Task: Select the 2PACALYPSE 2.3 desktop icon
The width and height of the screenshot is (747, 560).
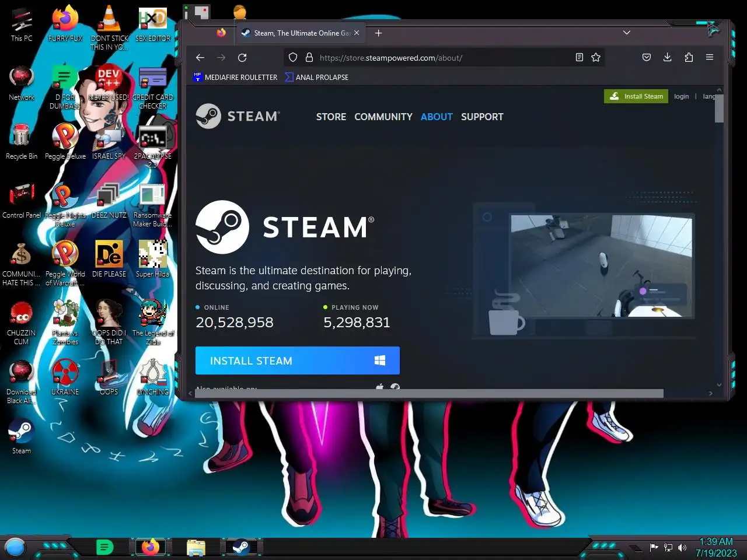Action: point(153,146)
